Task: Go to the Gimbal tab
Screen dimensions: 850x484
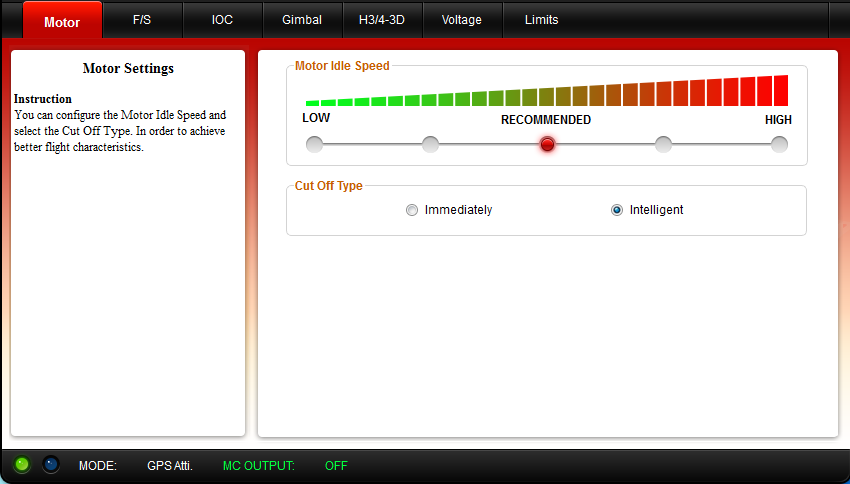Action: pos(302,20)
